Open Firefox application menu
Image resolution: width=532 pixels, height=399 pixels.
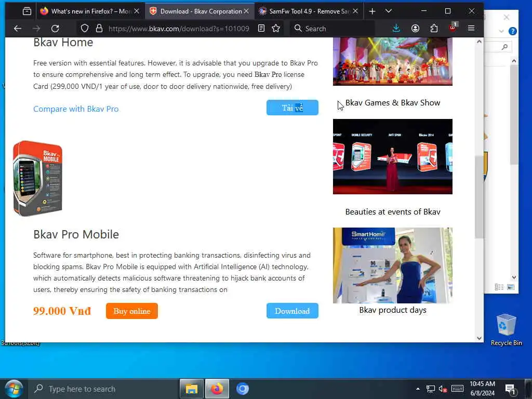[471, 29]
